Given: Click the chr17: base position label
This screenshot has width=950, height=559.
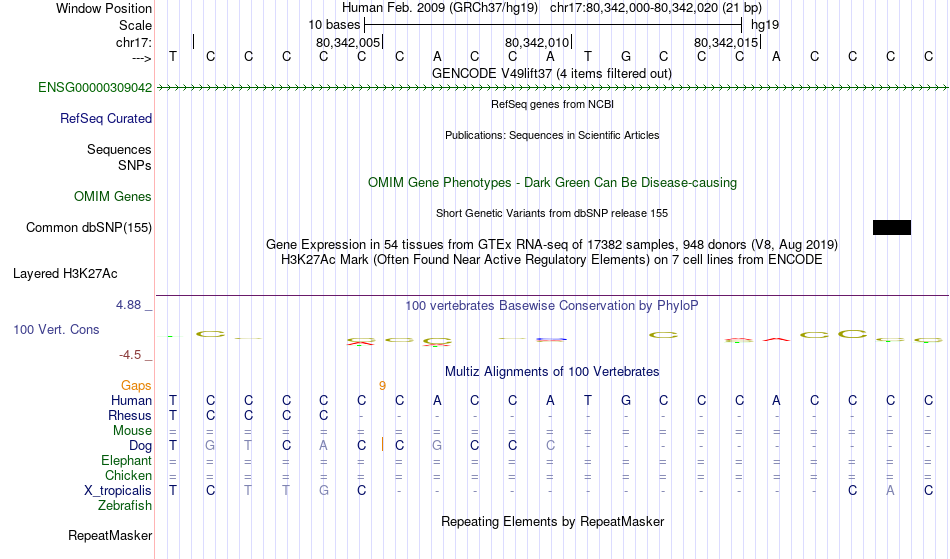Looking at the screenshot, I should (134, 42).
